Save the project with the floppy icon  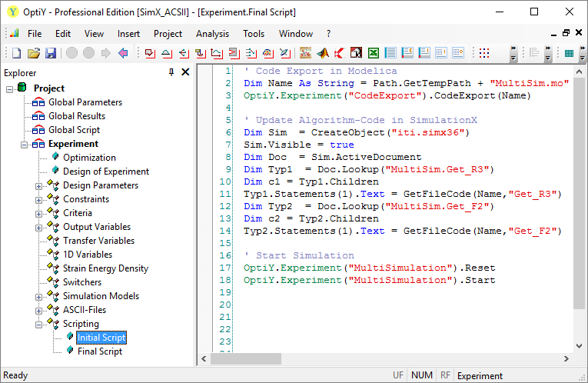point(51,53)
